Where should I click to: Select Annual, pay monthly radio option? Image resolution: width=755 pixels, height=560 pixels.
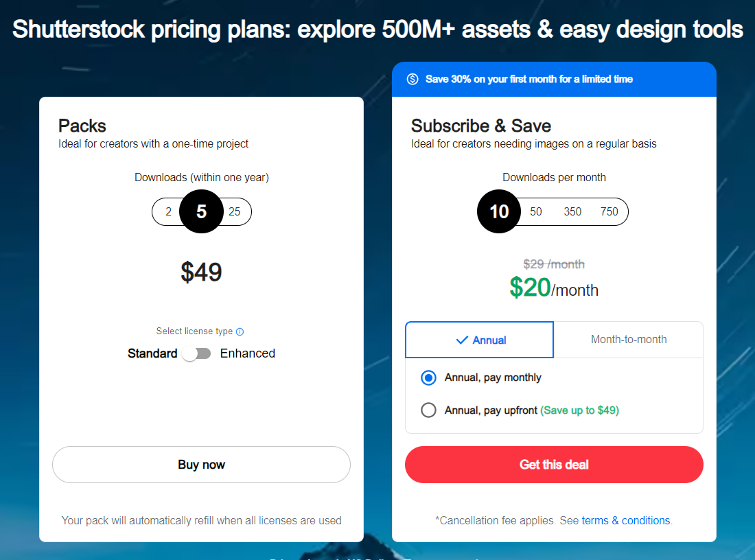click(x=428, y=377)
